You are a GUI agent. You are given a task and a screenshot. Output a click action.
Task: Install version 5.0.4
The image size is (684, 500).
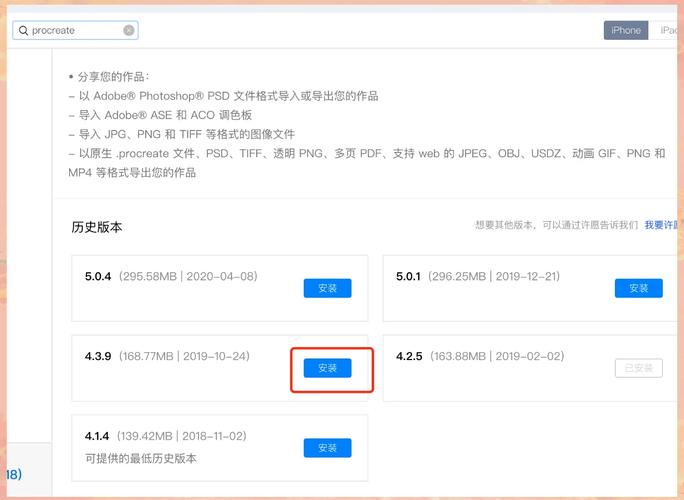pos(327,288)
